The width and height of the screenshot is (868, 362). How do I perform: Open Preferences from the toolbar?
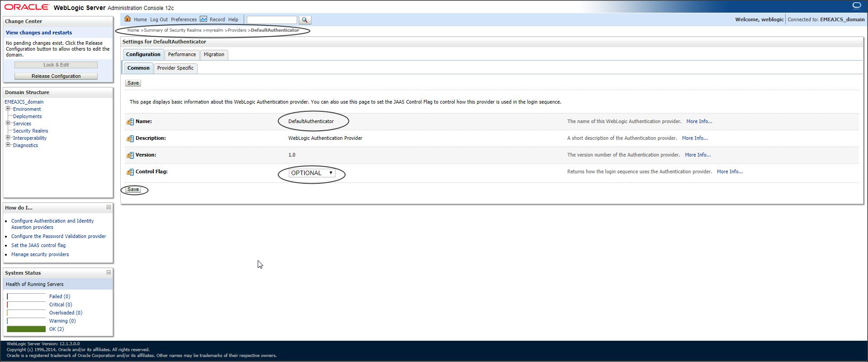click(x=184, y=19)
